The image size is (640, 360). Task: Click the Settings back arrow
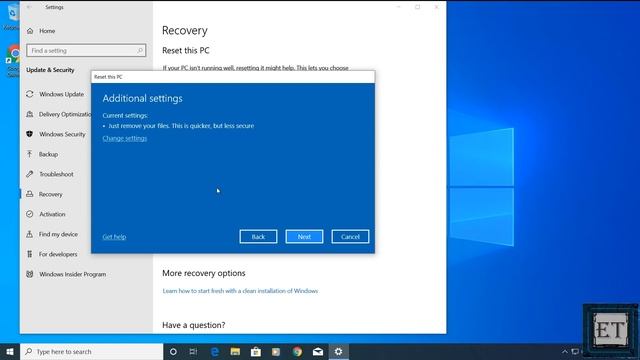(29, 7)
